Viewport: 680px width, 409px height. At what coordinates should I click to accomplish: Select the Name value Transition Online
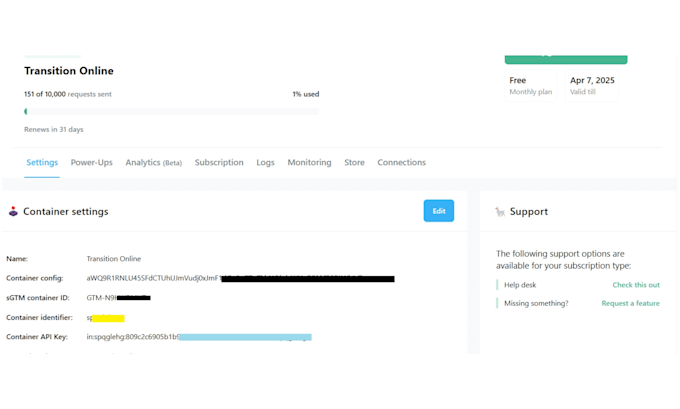click(114, 259)
